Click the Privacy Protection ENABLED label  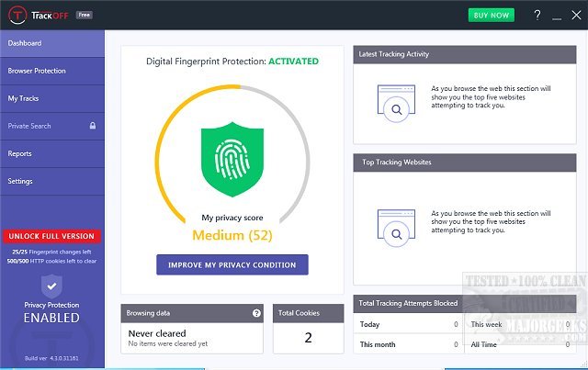point(51,312)
